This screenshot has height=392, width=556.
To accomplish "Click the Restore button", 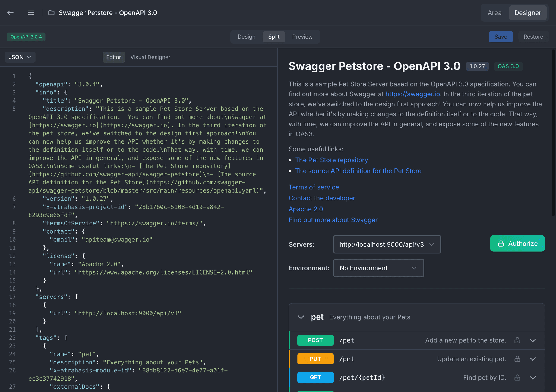I will 533,37.
